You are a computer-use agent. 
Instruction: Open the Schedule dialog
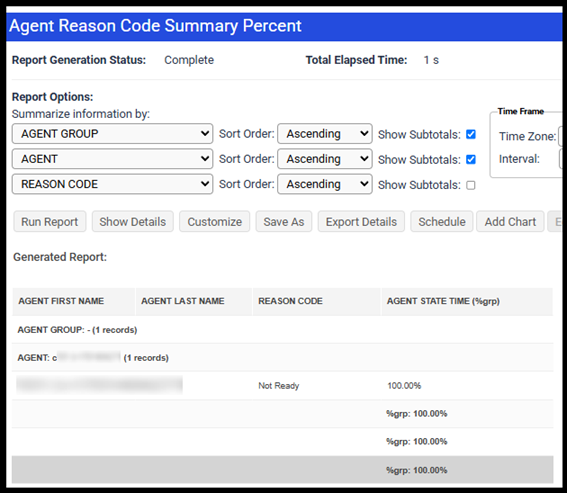pos(442,222)
